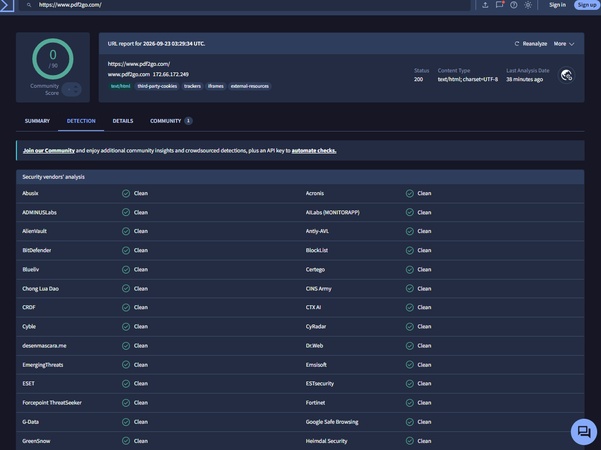
Task: Click the CTX AI vendor name
Action: [313, 307]
